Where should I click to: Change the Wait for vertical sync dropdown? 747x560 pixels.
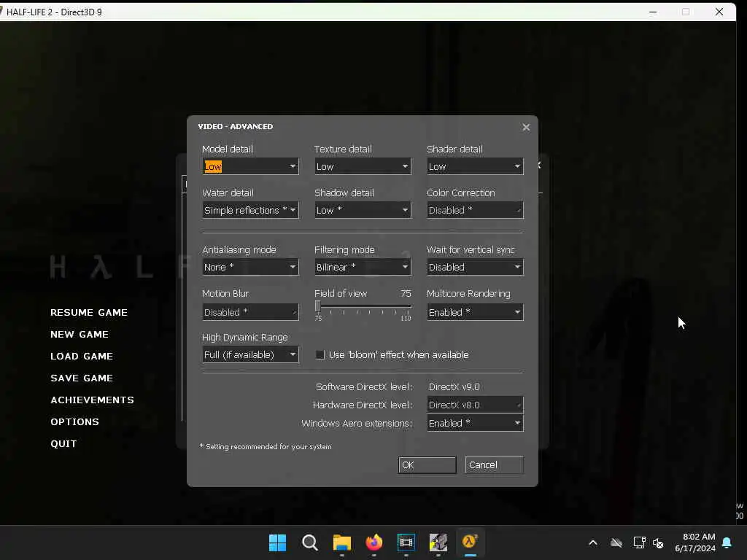(x=475, y=267)
